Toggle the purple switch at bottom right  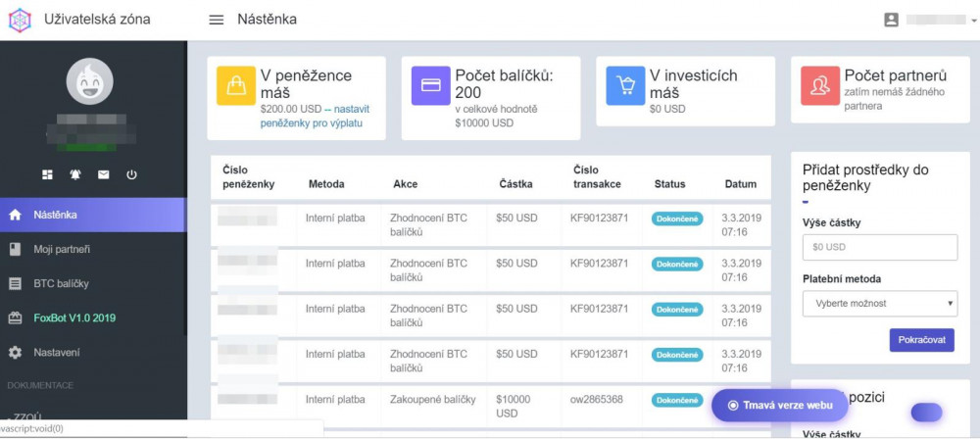coord(926,413)
